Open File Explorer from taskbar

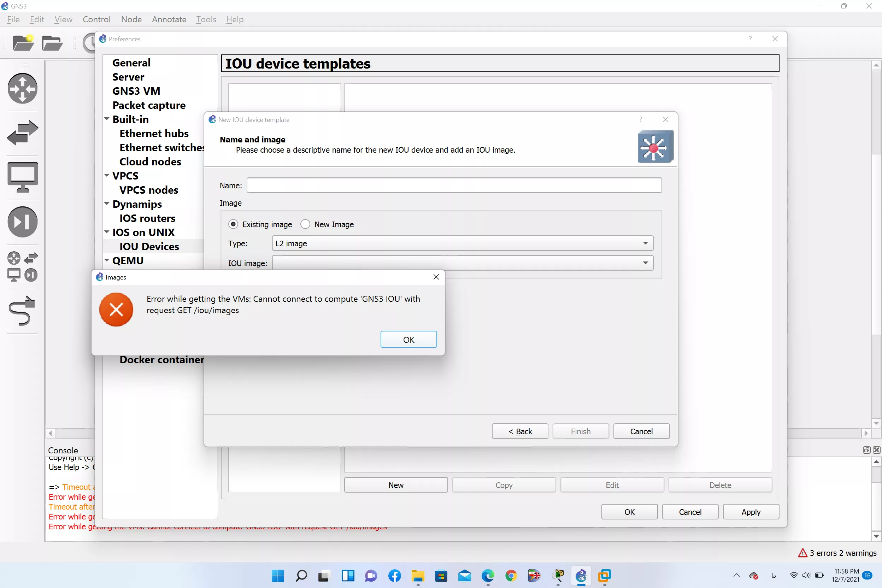(x=418, y=576)
